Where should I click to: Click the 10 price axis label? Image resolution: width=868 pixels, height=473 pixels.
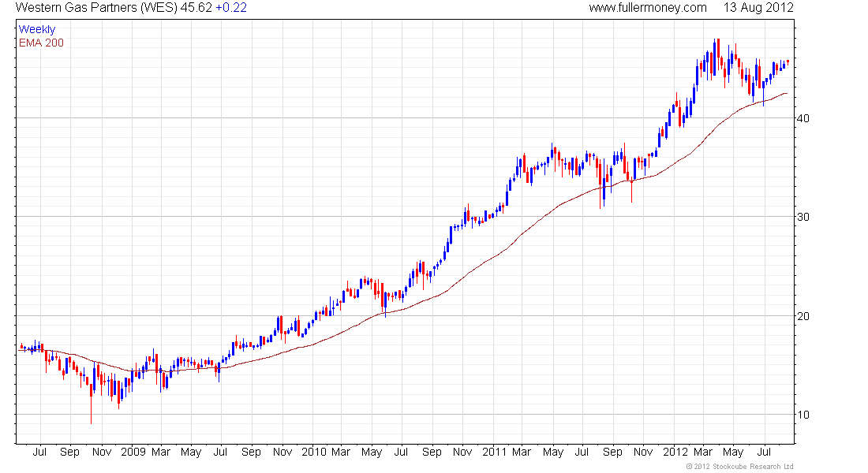803,415
